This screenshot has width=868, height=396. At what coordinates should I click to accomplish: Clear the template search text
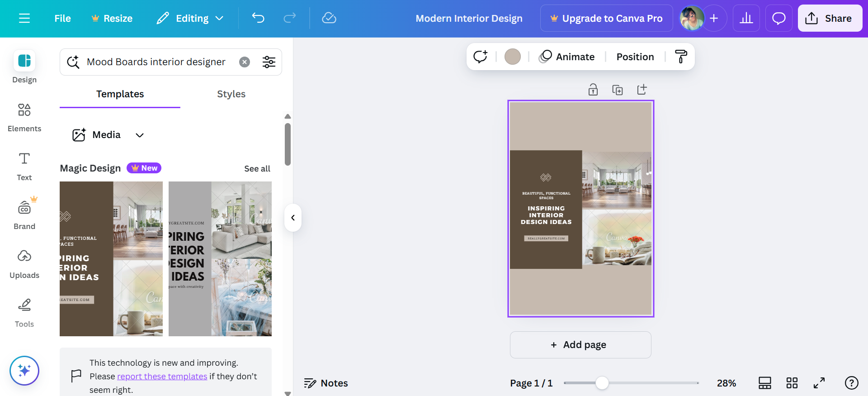[x=245, y=62]
